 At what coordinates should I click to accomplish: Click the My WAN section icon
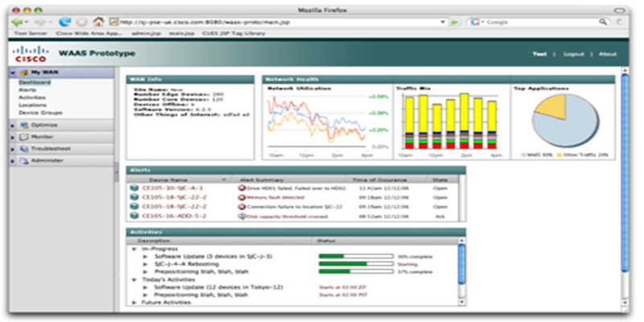(24, 72)
